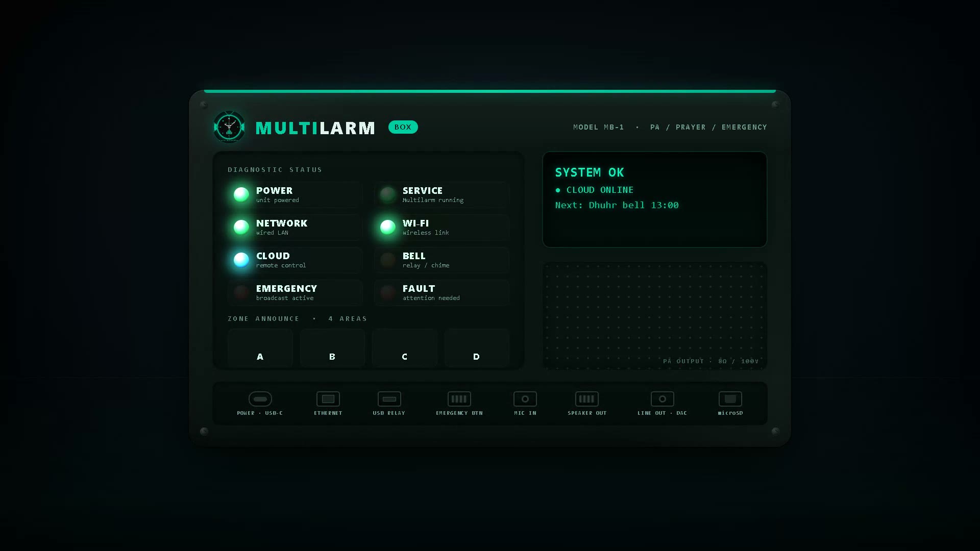The width and height of the screenshot is (980, 551).
Task: Click the BOX badge
Action: point(403,127)
